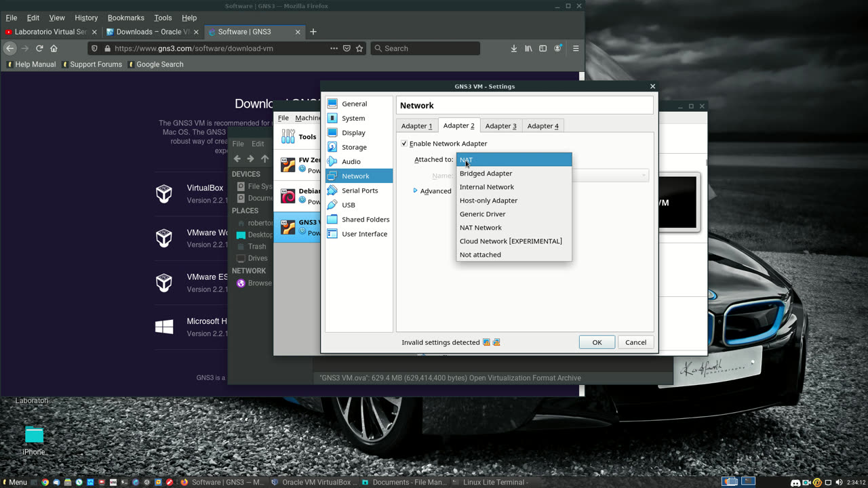Go to Firefox home page
Screen dimensions: 868x488
pos(54,49)
